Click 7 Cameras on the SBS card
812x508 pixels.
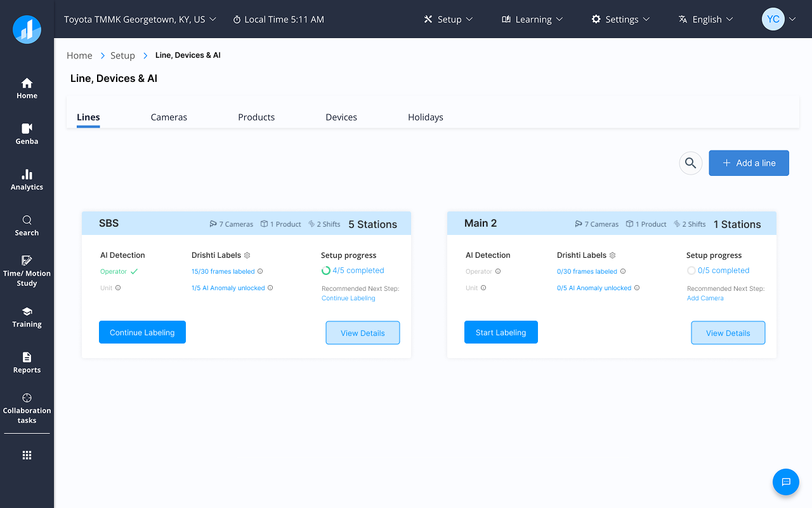pos(232,224)
